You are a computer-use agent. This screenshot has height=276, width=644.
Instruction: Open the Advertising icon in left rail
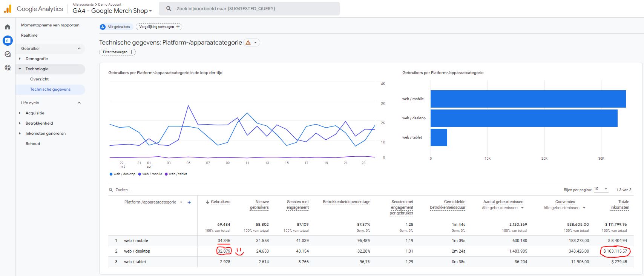(8, 68)
